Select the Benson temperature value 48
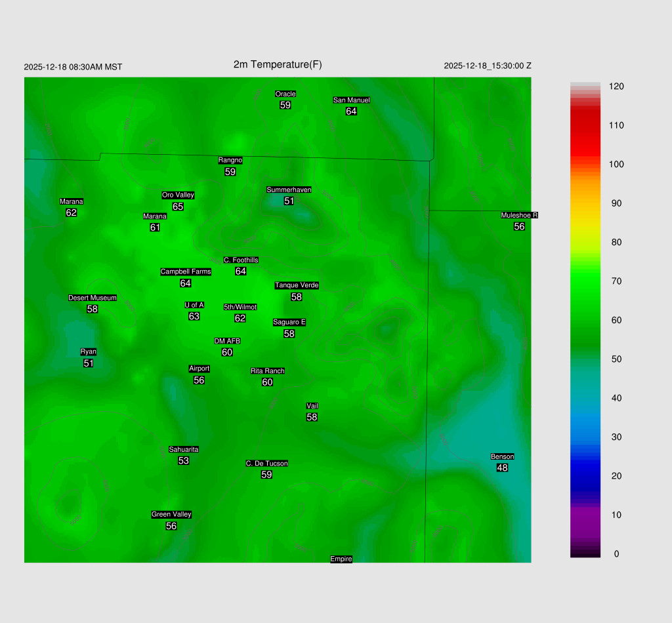This screenshot has width=672, height=623. [x=502, y=468]
